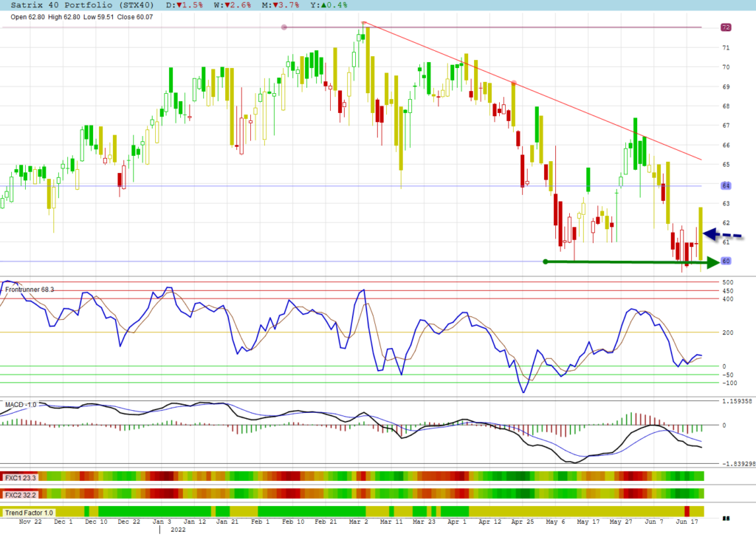Click the Nov 22 date label
This screenshot has width=756, height=543.
tap(30, 522)
